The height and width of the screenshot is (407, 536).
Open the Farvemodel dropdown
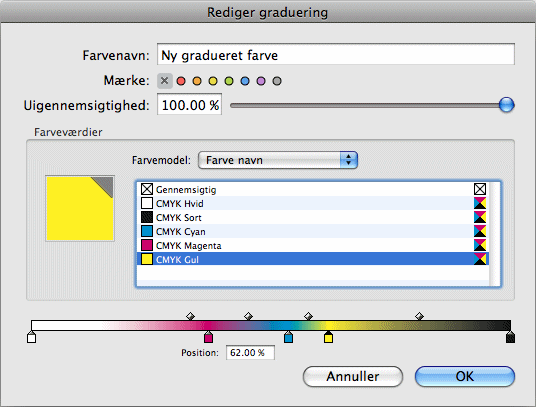point(278,160)
